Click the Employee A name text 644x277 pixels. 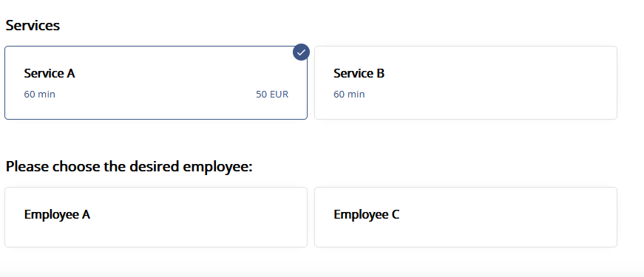pyautogui.click(x=57, y=215)
